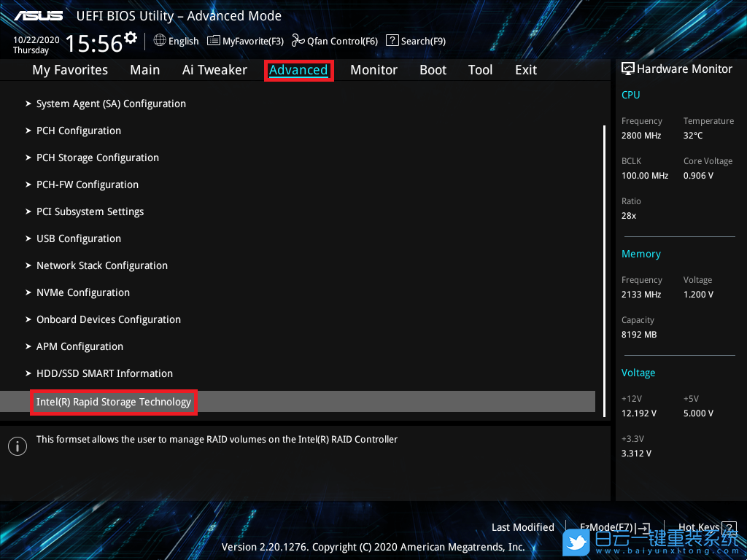Image resolution: width=747 pixels, height=560 pixels.
Task: Expand System Agent (SA) Configuration
Action: (111, 104)
